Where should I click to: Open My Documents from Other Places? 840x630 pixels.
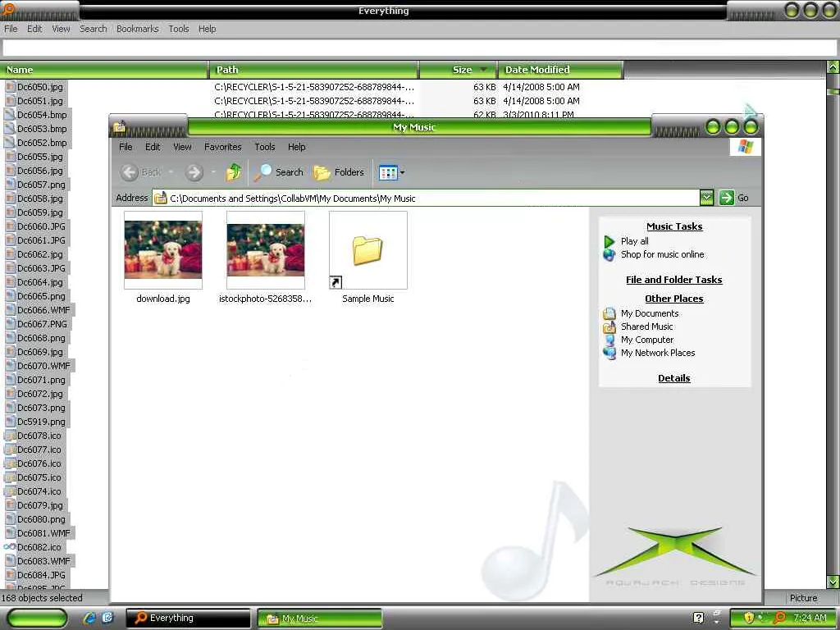pyautogui.click(x=650, y=313)
